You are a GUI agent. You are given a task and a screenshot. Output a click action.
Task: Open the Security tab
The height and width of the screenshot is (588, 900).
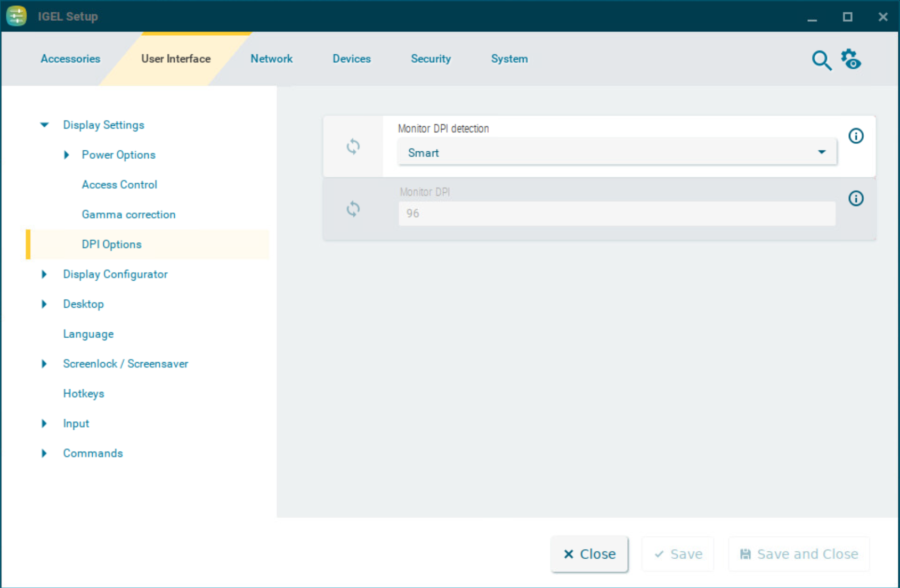point(431,59)
